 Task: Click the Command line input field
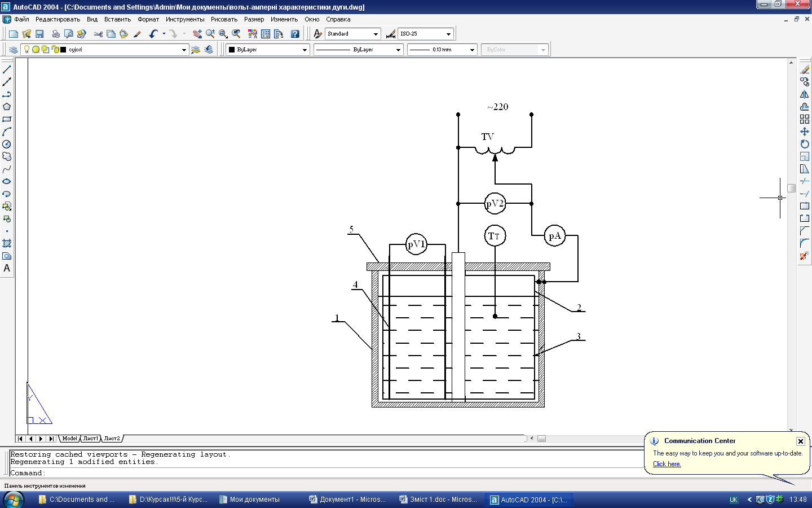click(327, 473)
